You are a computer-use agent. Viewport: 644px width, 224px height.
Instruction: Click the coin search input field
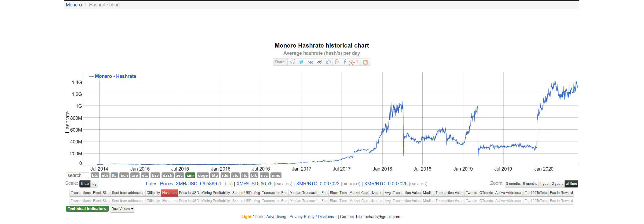pyautogui.click(x=77, y=175)
